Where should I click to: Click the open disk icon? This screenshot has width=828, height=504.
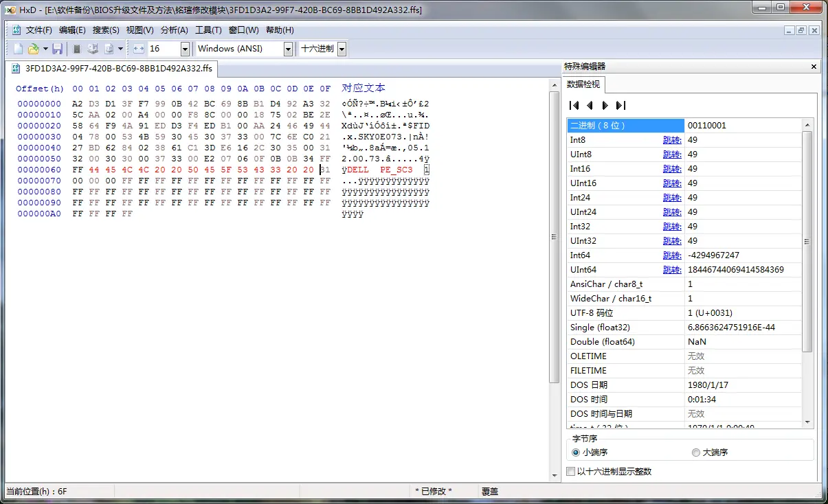click(x=92, y=49)
